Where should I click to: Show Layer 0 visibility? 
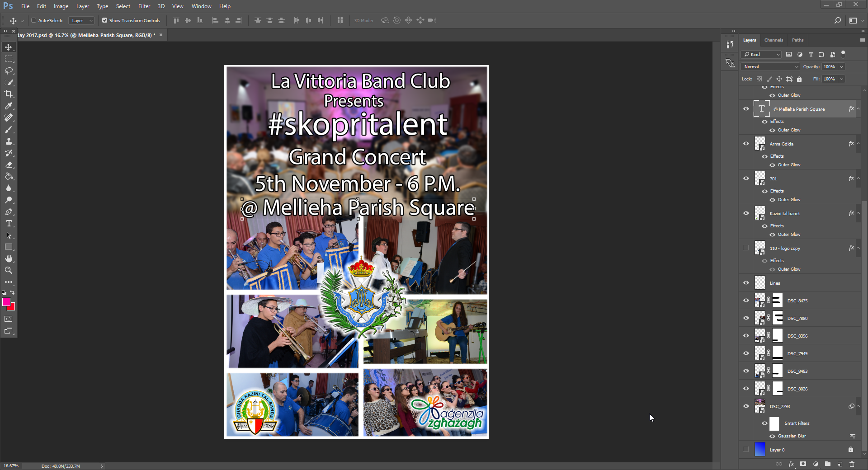click(x=746, y=450)
